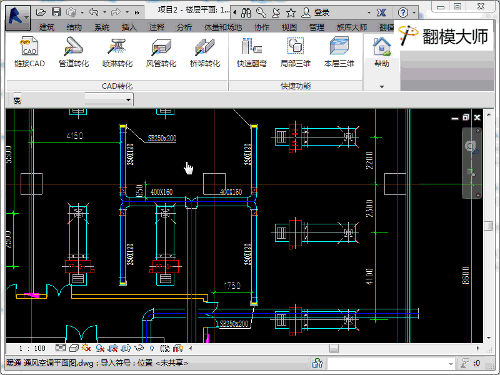500x375 pixels.
Task: Open the 体量和场地 ribbon tab
Action: tap(223, 27)
